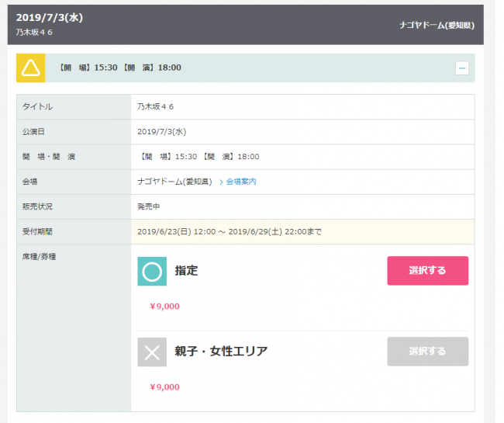Click the 会場 row label
This screenshot has height=423, width=504.
29,182
